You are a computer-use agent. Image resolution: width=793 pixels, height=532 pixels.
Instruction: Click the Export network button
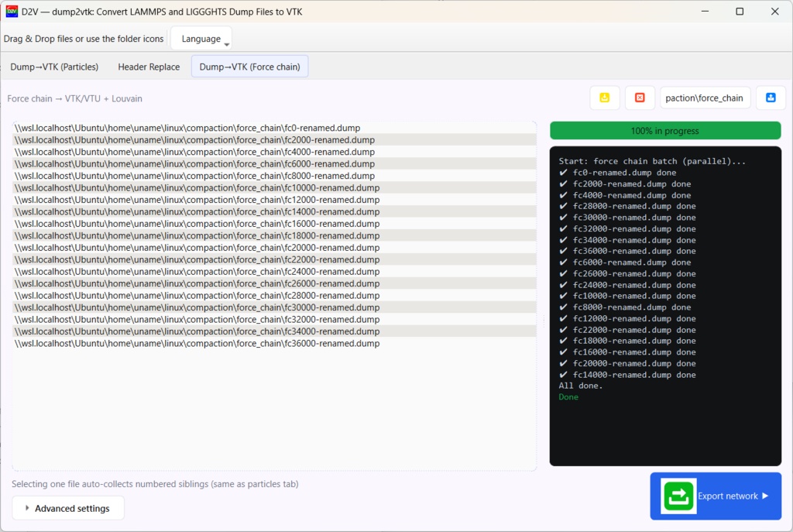pyautogui.click(x=729, y=496)
